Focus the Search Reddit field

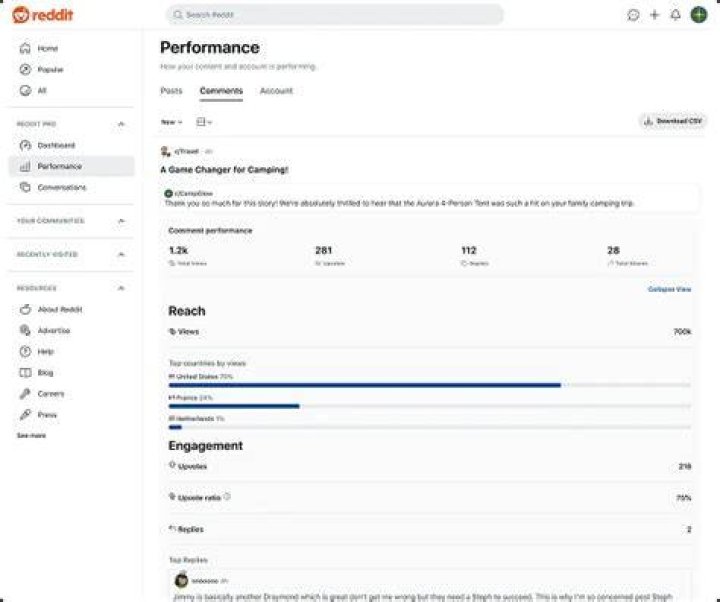pyautogui.click(x=335, y=15)
